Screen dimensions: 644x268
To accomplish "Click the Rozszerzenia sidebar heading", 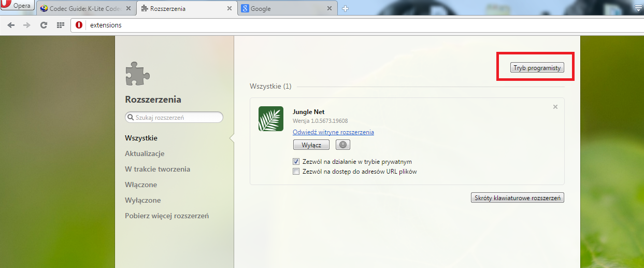I will (153, 100).
